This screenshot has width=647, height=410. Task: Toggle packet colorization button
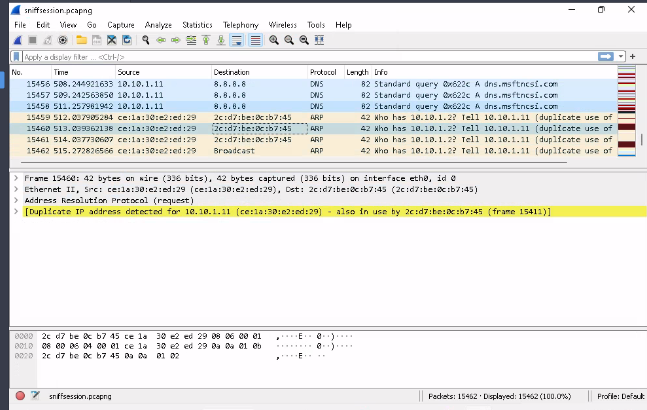(x=256, y=40)
